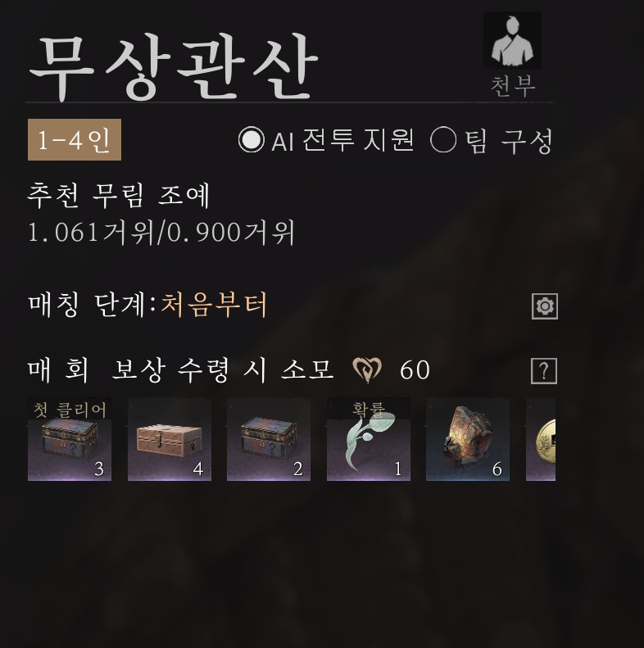Image resolution: width=644 pixels, height=648 pixels.
Task: Select the gold coin reward item
Action: tap(541, 439)
